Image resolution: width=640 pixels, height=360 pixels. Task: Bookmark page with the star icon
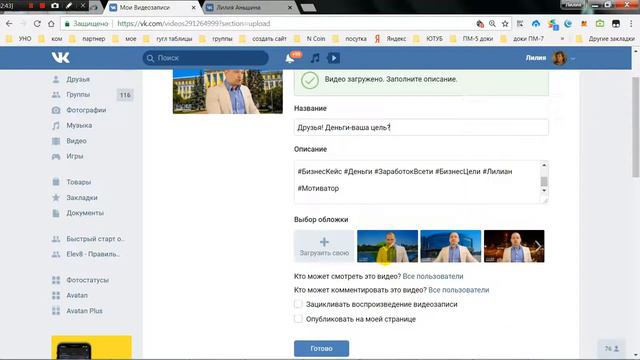pyautogui.click(x=505, y=24)
